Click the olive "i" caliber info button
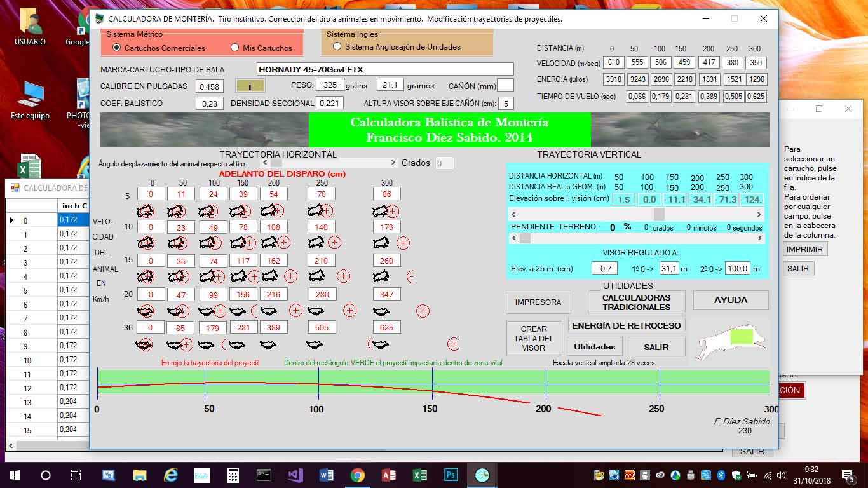The height and width of the screenshot is (488, 868). click(250, 86)
